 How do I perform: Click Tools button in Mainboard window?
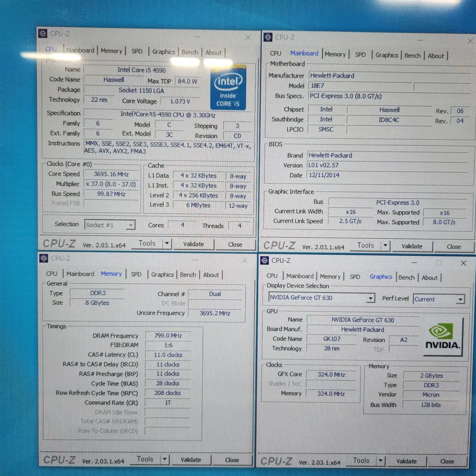365,246
